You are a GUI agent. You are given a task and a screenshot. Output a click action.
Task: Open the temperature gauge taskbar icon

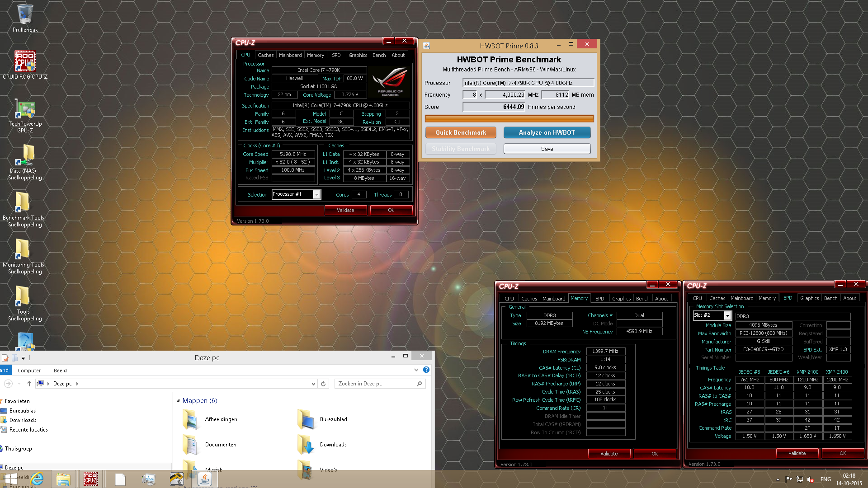(176, 479)
